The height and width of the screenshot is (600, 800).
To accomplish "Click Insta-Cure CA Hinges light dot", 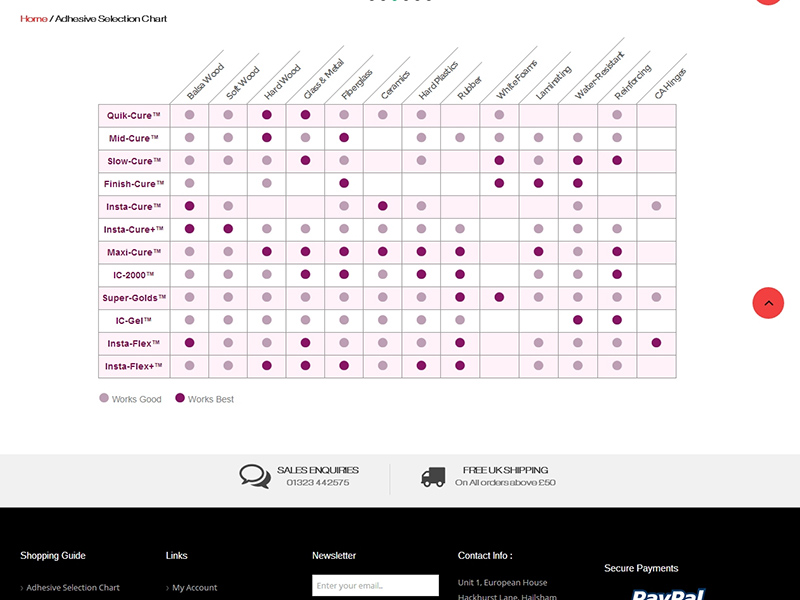I will [x=656, y=206].
